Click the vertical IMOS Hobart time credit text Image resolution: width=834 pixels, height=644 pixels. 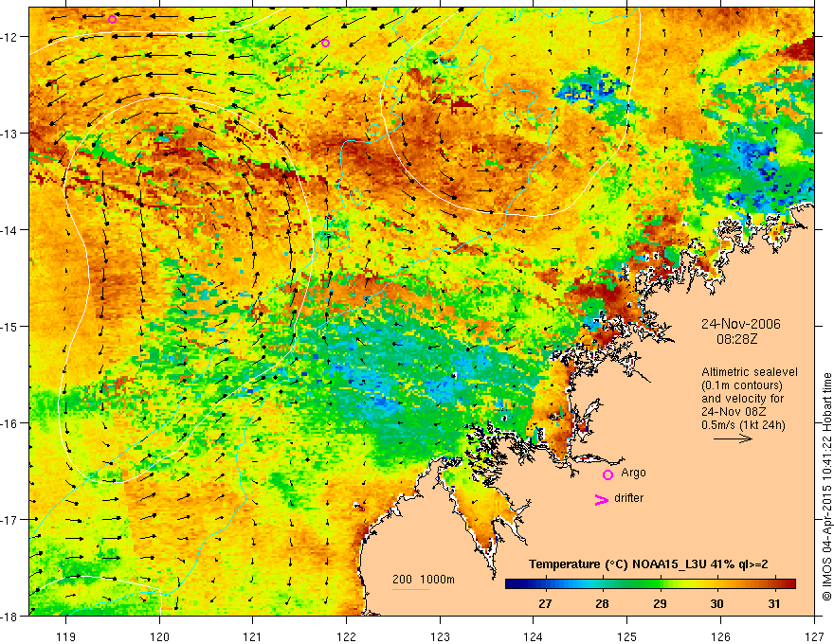(826, 487)
